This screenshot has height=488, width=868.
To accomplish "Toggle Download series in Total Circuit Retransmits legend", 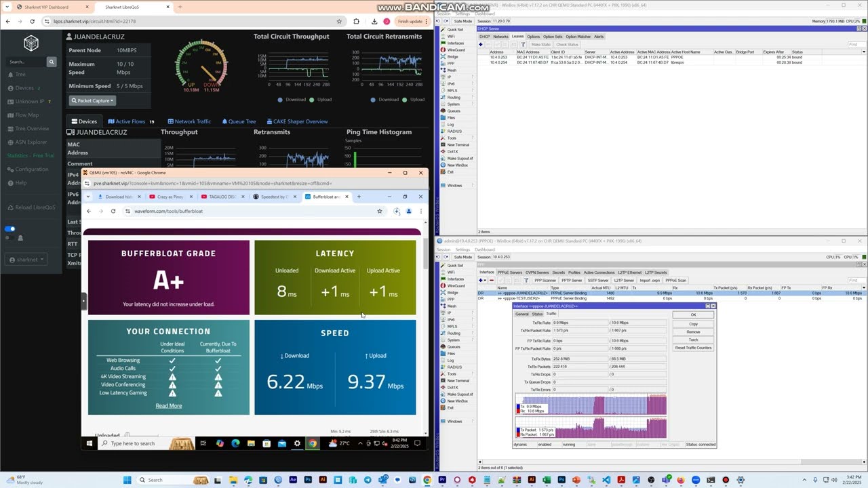I will (385, 100).
